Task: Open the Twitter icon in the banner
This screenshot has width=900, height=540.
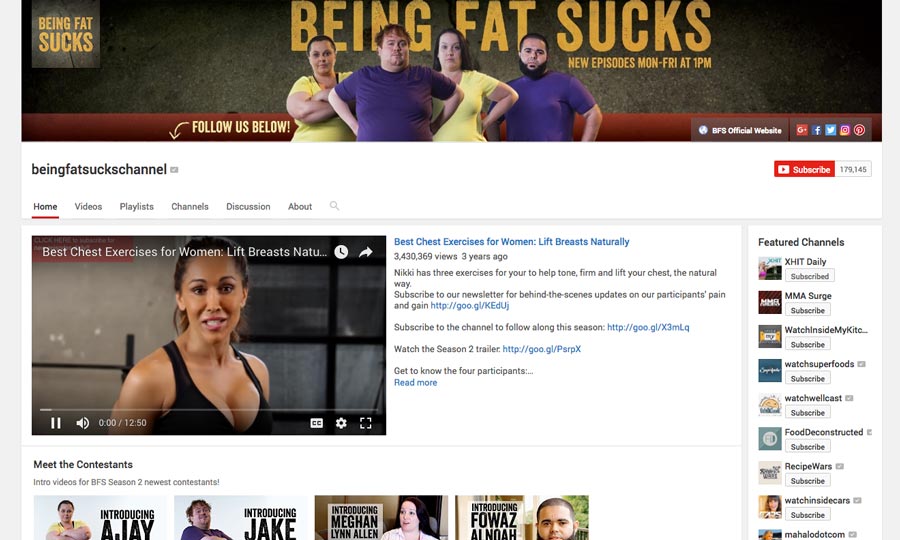Action: click(831, 130)
